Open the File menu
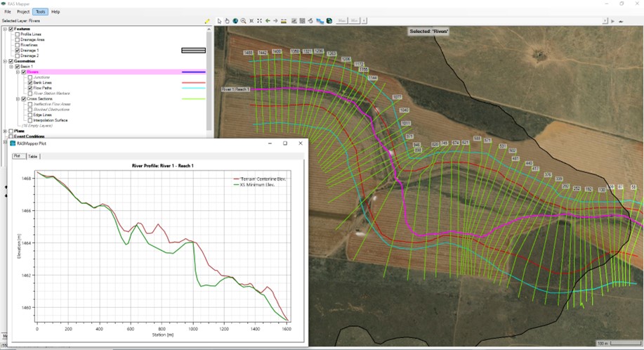The image size is (644, 350). click(x=8, y=12)
